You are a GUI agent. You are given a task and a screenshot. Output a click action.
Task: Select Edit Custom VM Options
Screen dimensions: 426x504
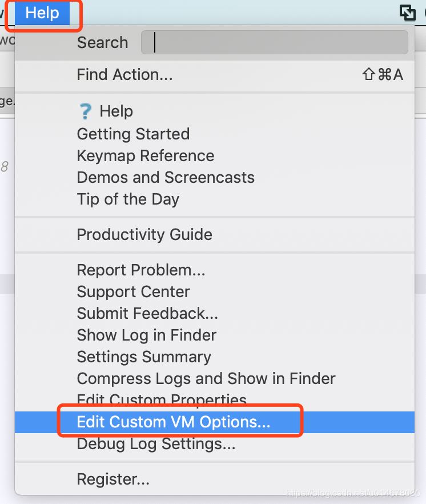pos(174,422)
